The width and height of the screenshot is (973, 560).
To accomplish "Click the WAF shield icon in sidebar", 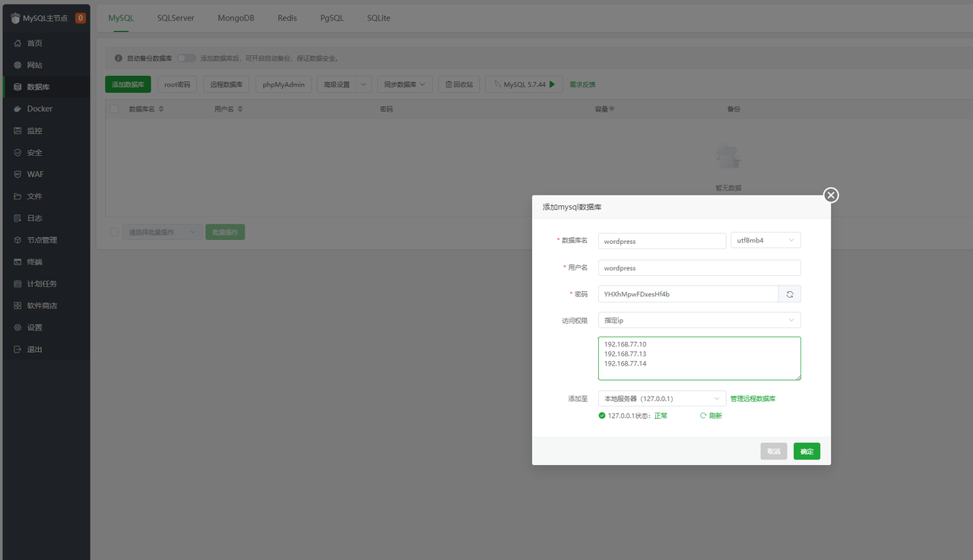I will (17, 174).
